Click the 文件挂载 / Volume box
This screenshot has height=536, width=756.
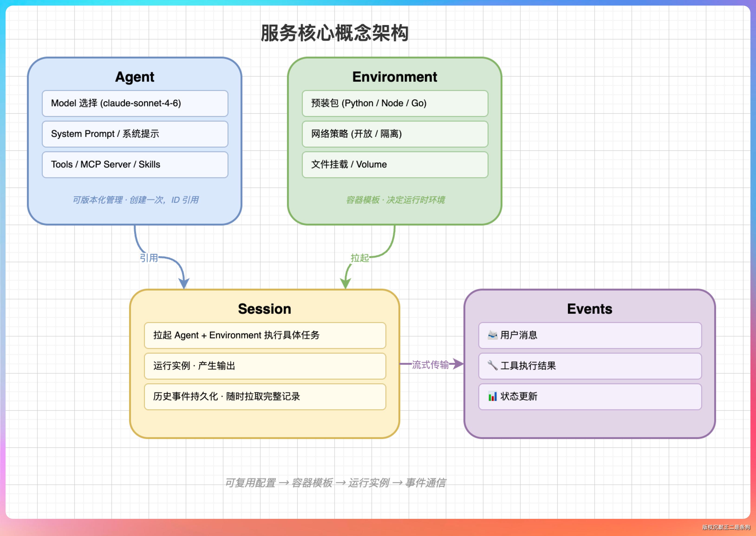(395, 165)
